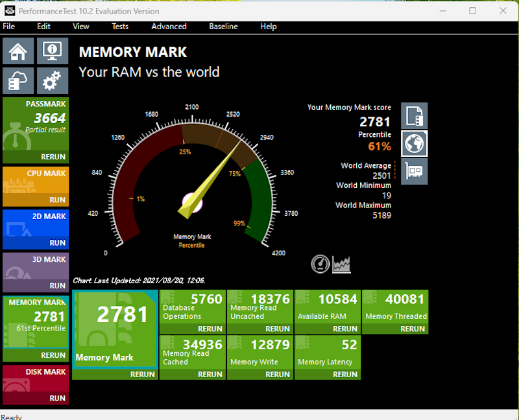
Task: Open the Help menu
Action: tap(268, 27)
